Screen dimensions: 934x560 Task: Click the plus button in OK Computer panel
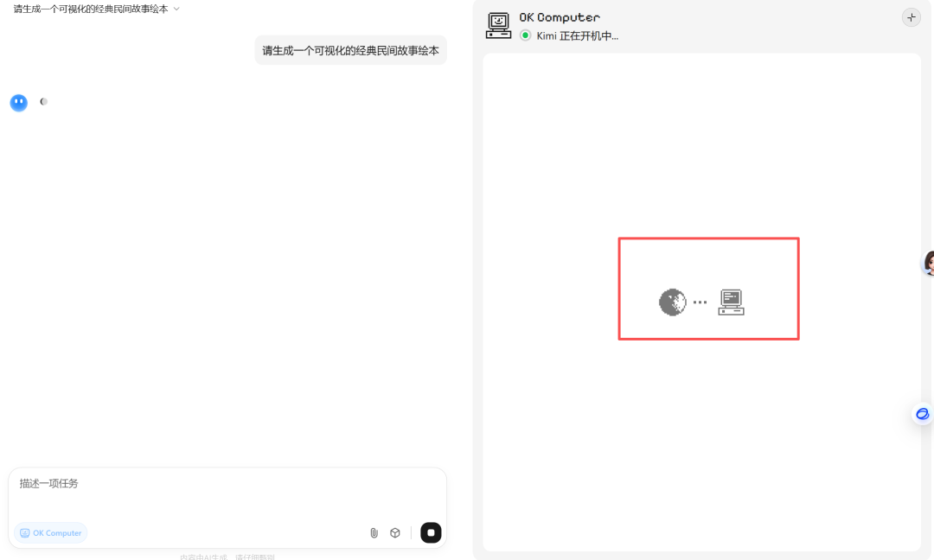[x=911, y=18]
